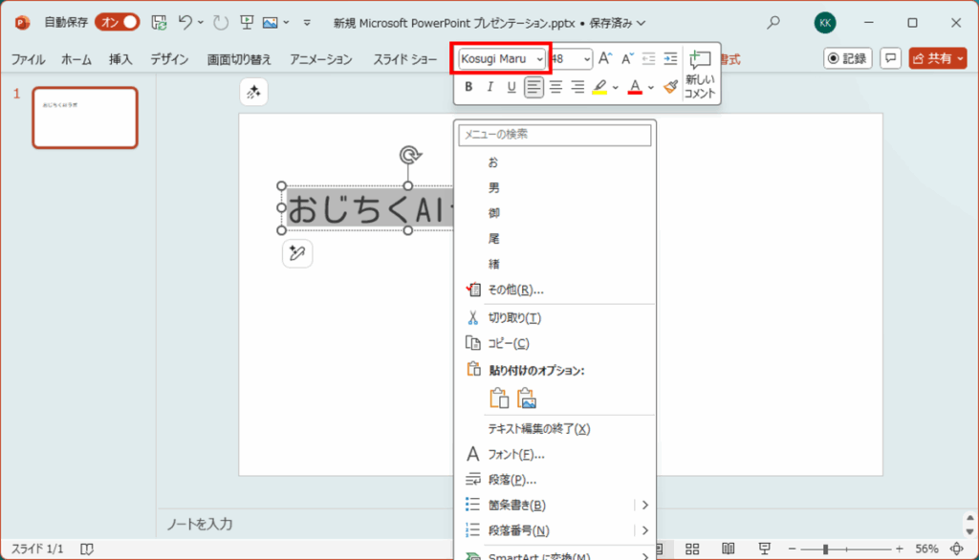Click the increase indent icon
979x560 pixels.
click(670, 59)
